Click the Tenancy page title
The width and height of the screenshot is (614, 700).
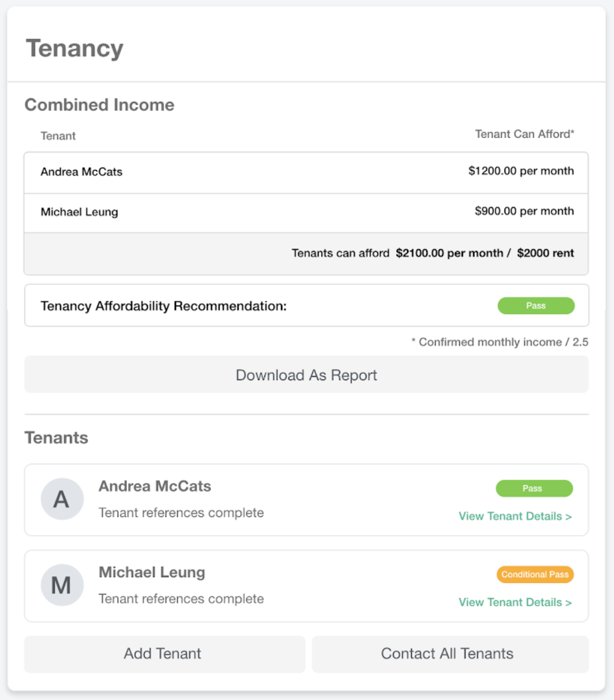pos(75,48)
